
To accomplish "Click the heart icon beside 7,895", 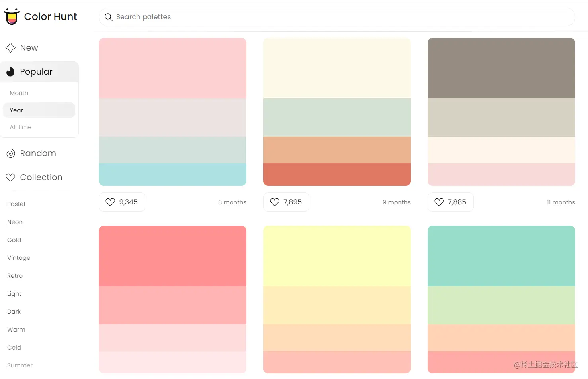I will tap(275, 202).
